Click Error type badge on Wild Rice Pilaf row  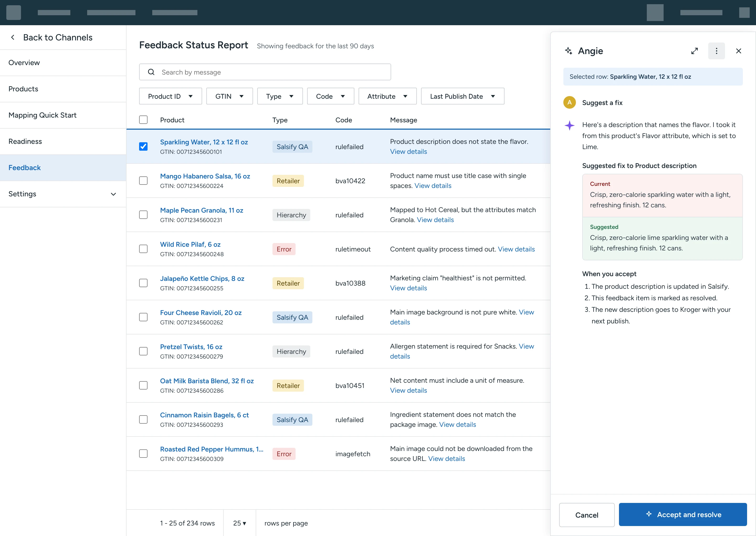coord(284,249)
